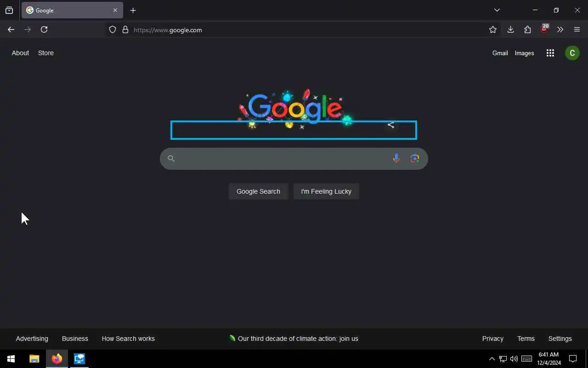Bookmark this page with star icon
Viewport: 588px width, 368px height.
pos(493,30)
